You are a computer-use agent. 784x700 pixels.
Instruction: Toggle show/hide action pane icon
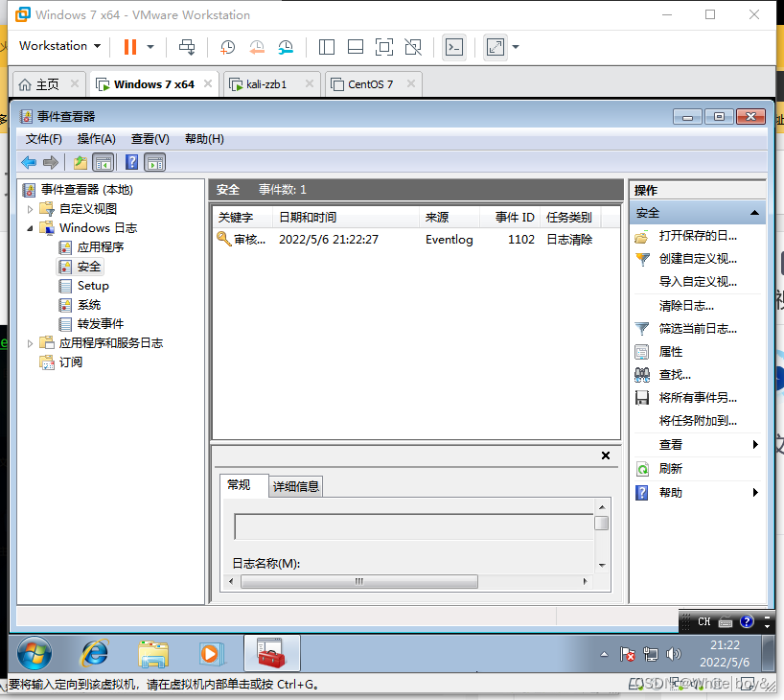(x=155, y=162)
